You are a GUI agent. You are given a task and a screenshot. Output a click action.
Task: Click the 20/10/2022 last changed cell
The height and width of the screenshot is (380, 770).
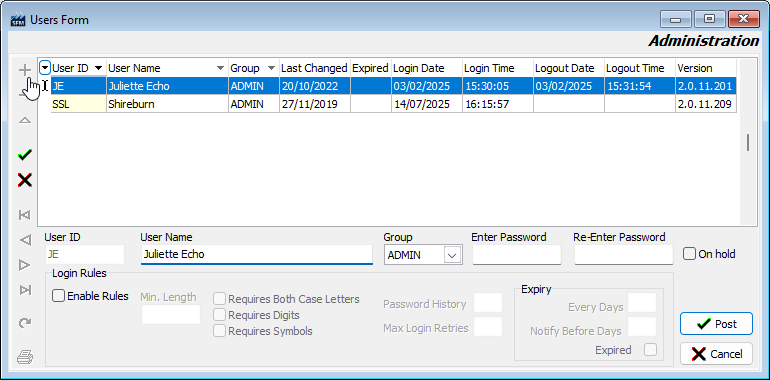point(315,86)
